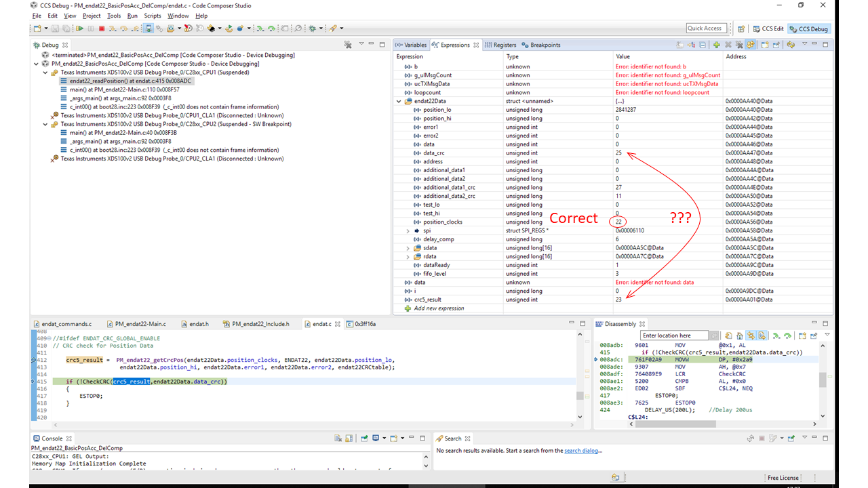Click the Suspend (pause) debug icon
This screenshot has height=488, width=868.
91,28
